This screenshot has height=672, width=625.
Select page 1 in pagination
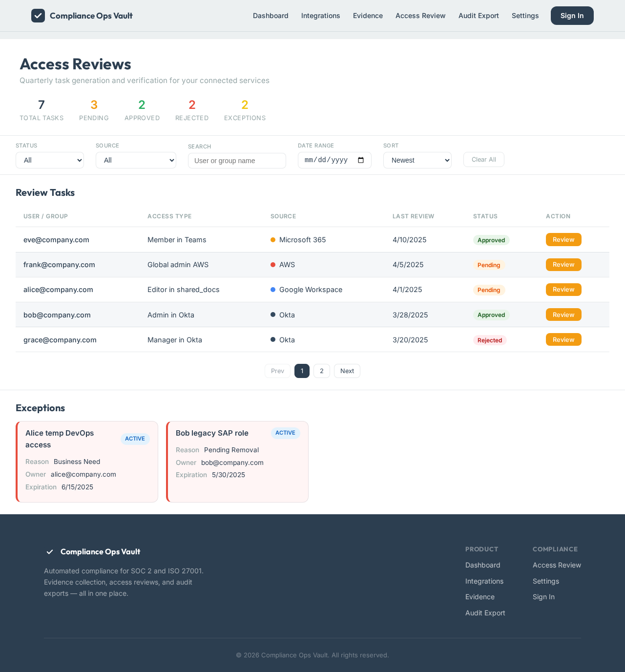(302, 371)
